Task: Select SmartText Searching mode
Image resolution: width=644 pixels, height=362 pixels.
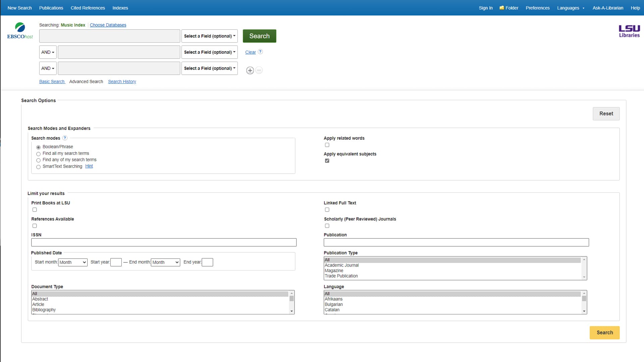Action: point(38,167)
